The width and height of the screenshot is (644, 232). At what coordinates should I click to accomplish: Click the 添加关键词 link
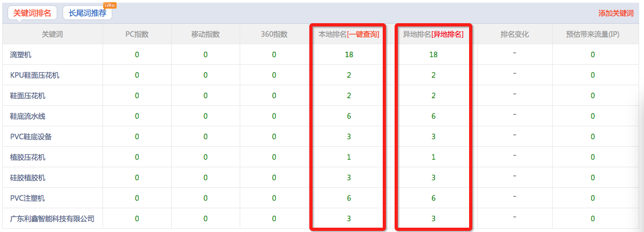click(x=615, y=13)
